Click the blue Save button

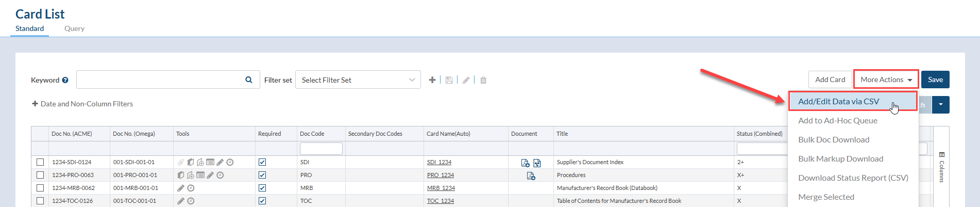935,79
